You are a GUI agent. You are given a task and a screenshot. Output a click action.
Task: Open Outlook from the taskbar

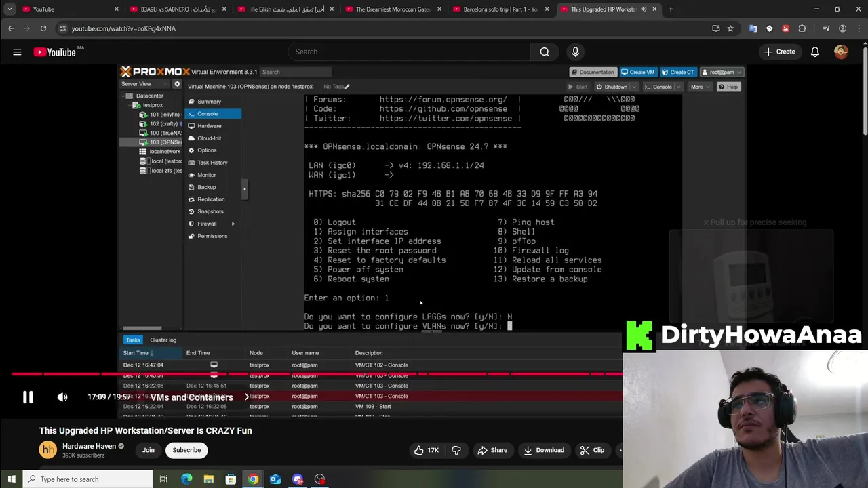pos(275,479)
